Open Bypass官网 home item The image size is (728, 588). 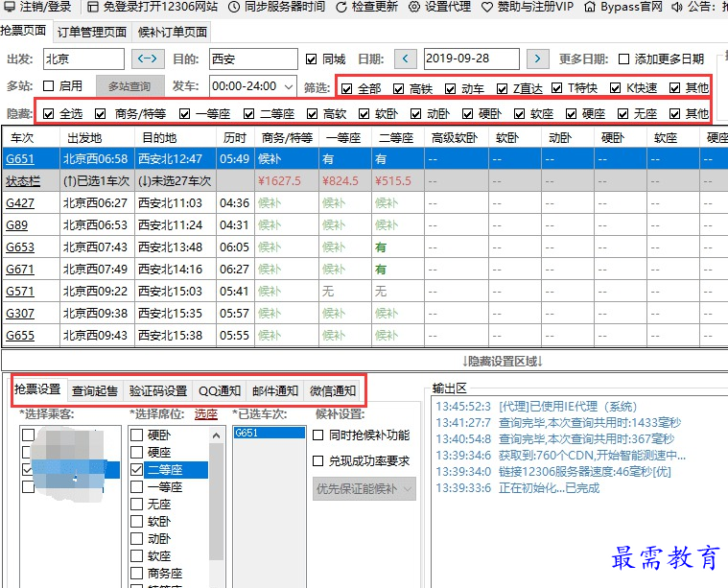622,7
